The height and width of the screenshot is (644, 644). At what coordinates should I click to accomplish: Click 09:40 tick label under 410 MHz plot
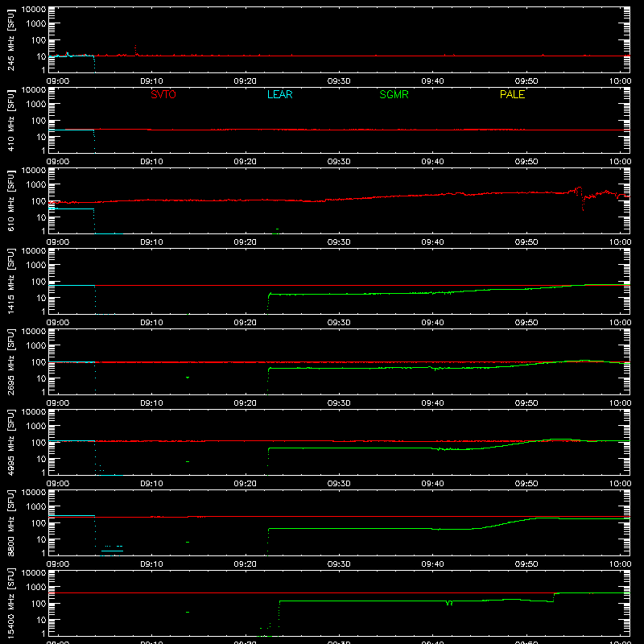click(x=432, y=162)
